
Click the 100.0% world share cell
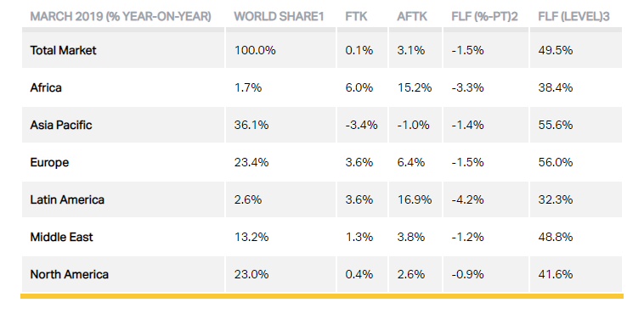tap(255, 50)
